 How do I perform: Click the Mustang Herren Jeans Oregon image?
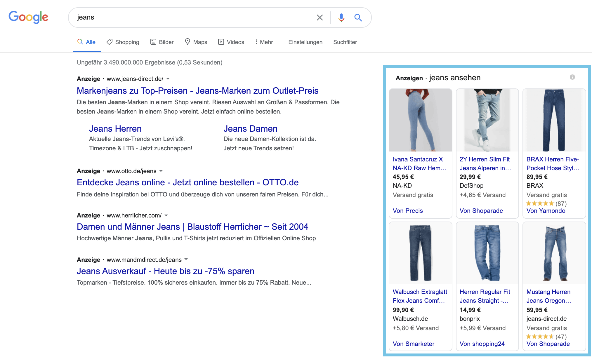click(x=554, y=253)
